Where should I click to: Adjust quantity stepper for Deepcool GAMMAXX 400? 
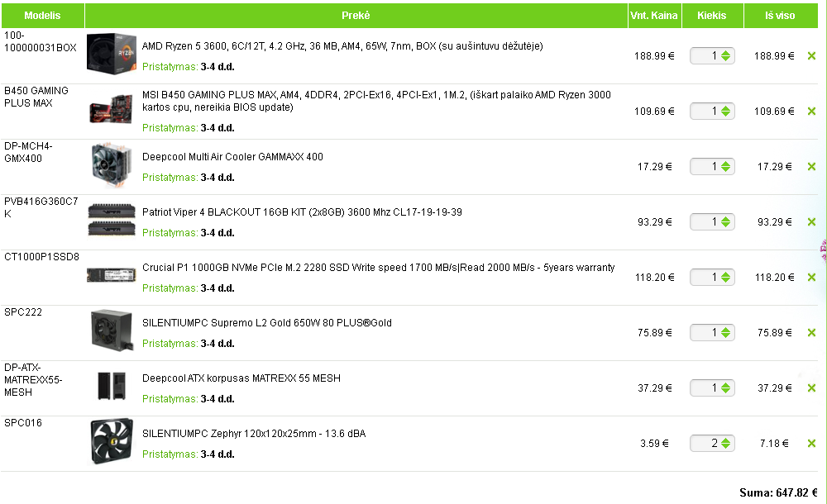pos(726,167)
